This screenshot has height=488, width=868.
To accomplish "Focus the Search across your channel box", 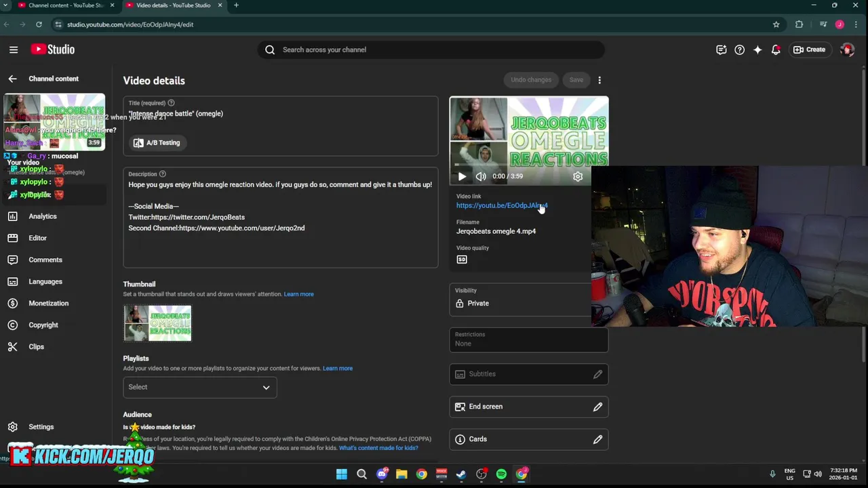I will [431, 49].
